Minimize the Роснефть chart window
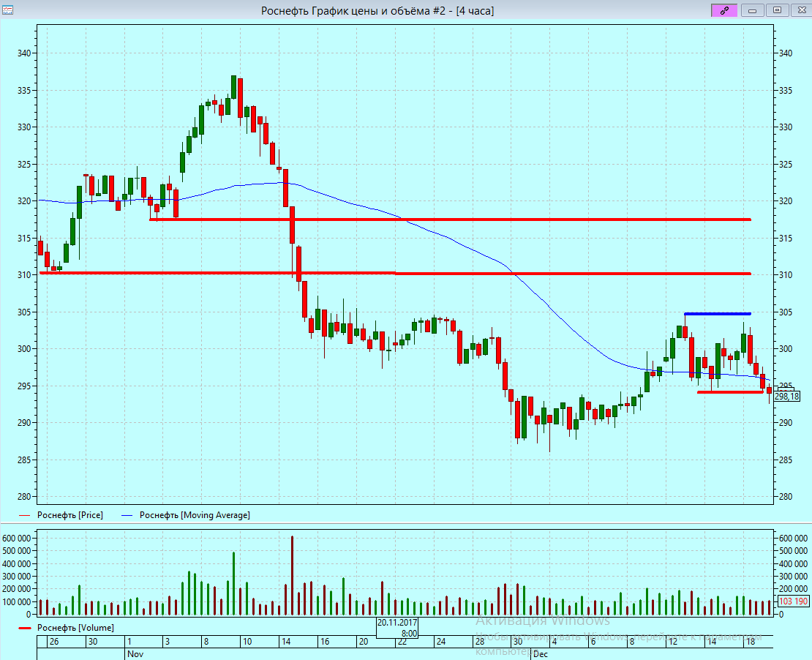Screen dimensions: 812x660 (x=753, y=10)
